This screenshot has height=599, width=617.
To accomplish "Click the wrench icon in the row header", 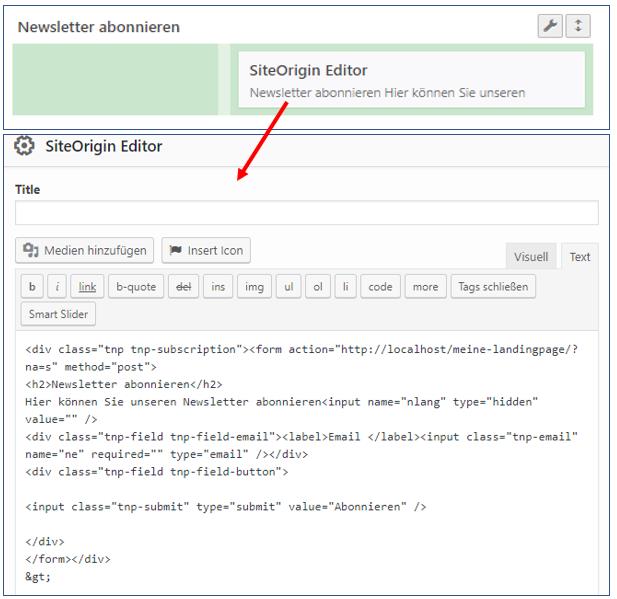I will tap(550, 27).
